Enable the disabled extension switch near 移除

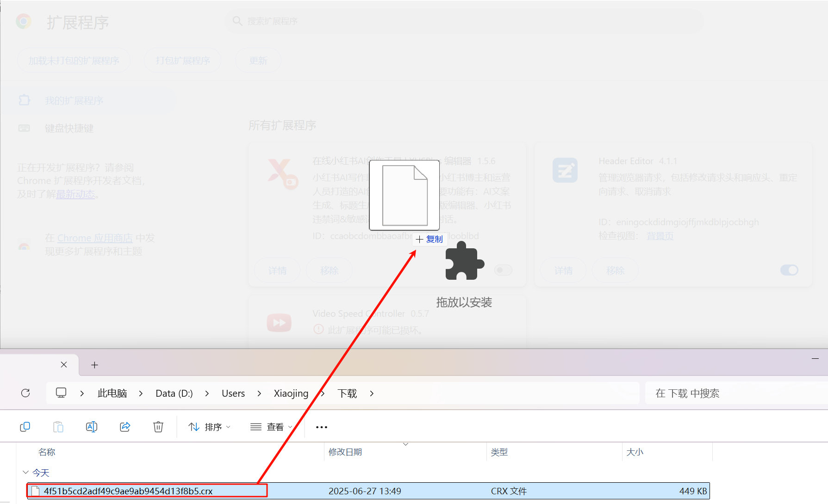pyautogui.click(x=503, y=270)
